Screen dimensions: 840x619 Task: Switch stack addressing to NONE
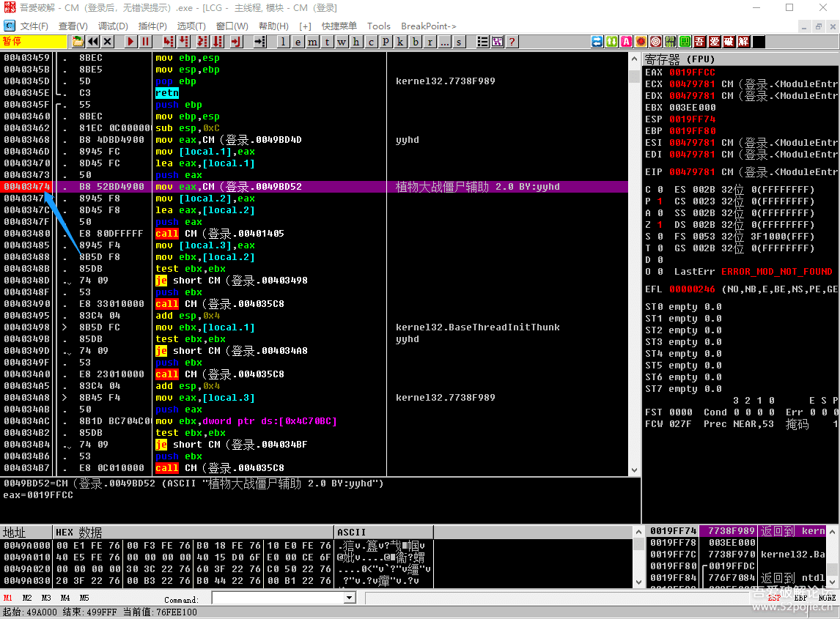click(x=827, y=598)
